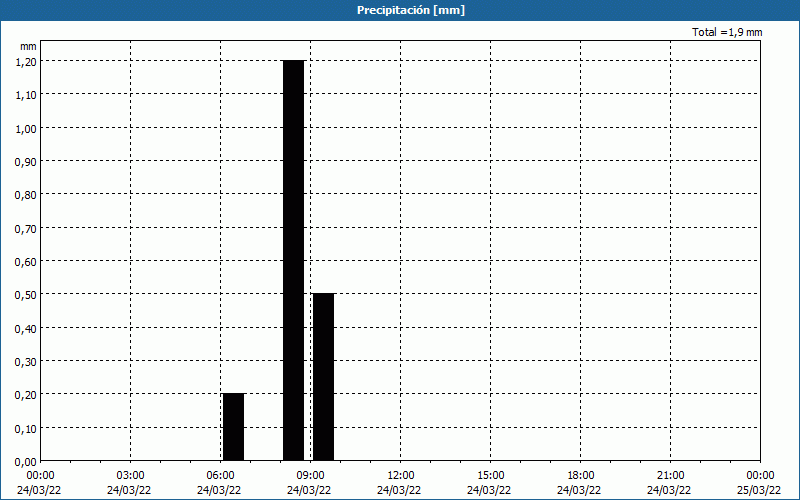The width and height of the screenshot is (800, 500).
Task: Click the tallest 1,20 mm precipitation bar
Action: (293, 260)
